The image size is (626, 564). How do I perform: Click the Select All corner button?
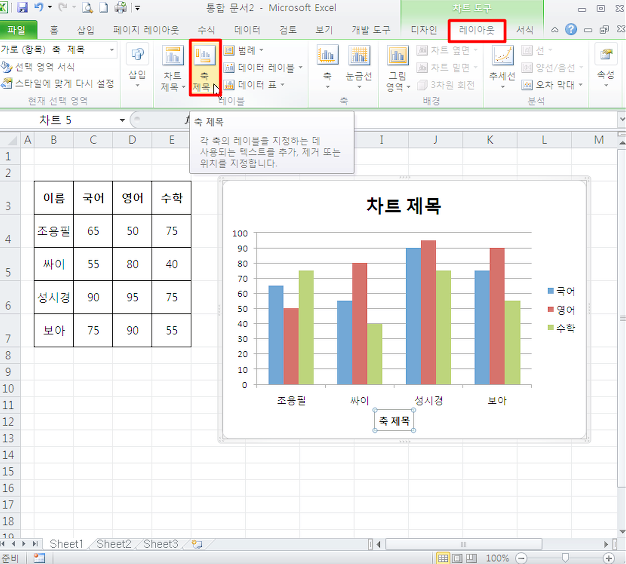pos(10,140)
